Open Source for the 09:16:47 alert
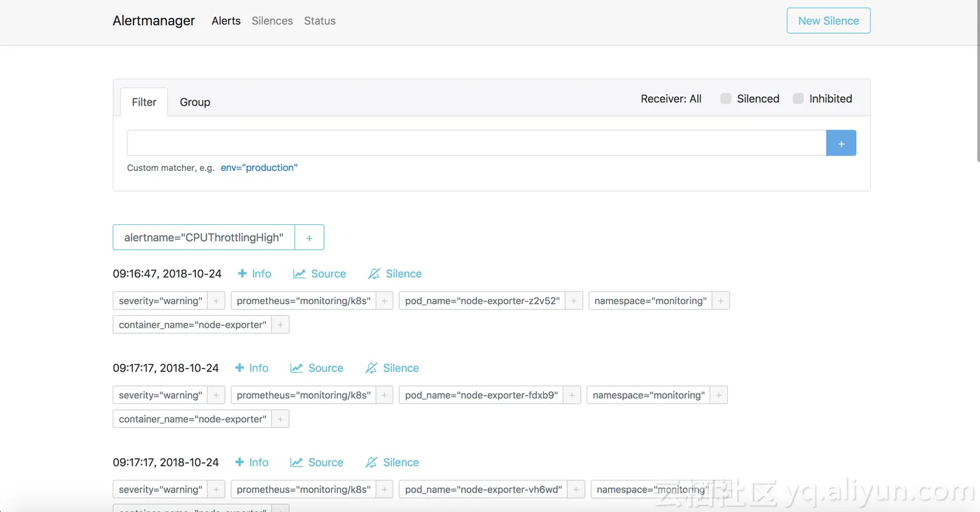Image resolution: width=980 pixels, height=512 pixels. coord(320,274)
